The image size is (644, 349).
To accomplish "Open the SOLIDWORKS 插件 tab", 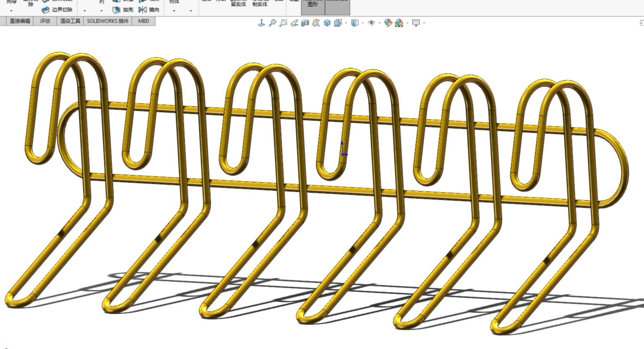I will click(107, 21).
